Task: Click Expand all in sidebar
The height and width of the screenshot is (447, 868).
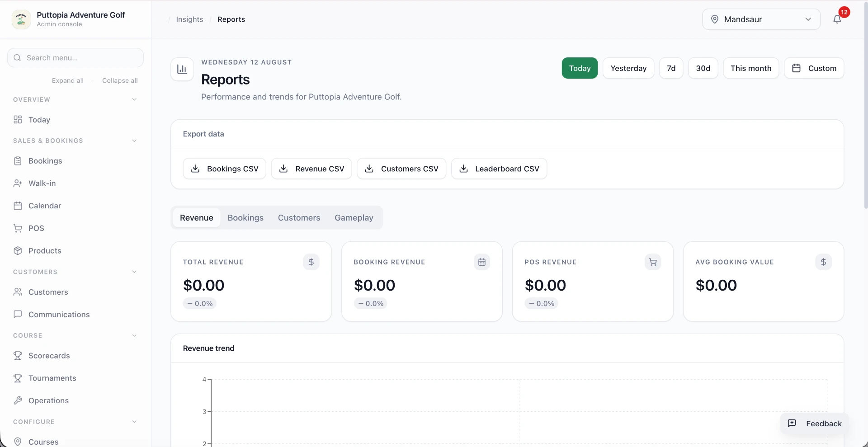Action: tap(68, 80)
